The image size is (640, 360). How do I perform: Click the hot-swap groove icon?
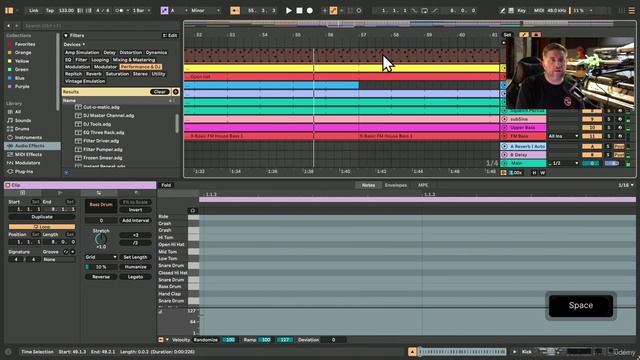pos(66,252)
